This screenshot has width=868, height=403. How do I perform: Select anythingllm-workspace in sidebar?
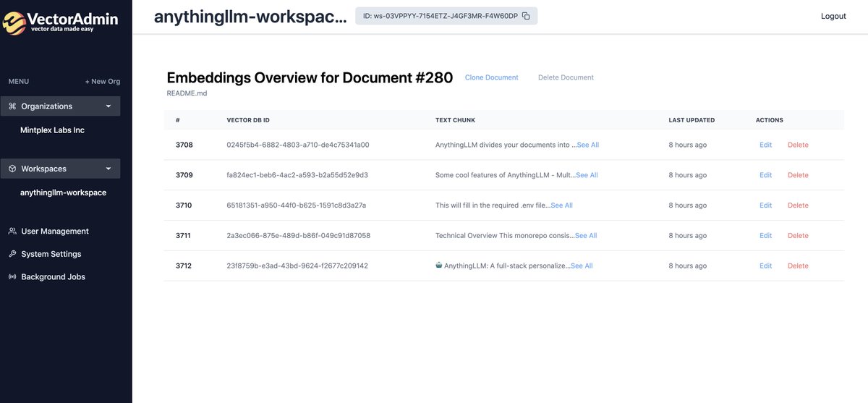(x=63, y=192)
